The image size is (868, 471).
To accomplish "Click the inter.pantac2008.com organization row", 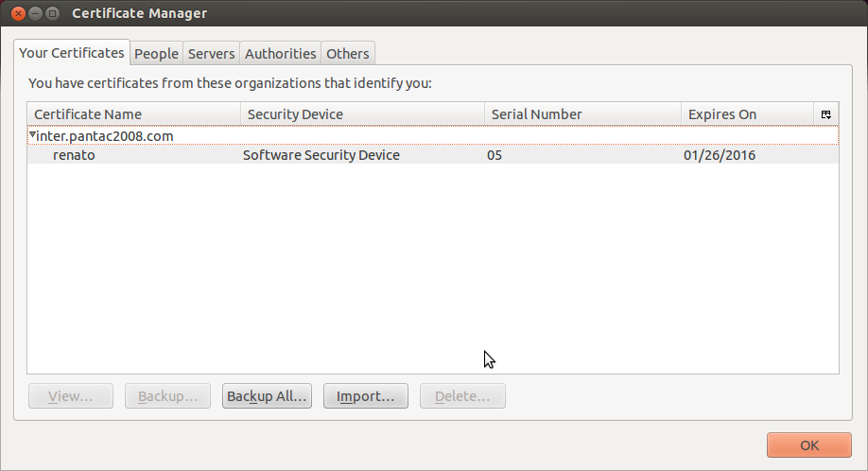I will [105, 136].
